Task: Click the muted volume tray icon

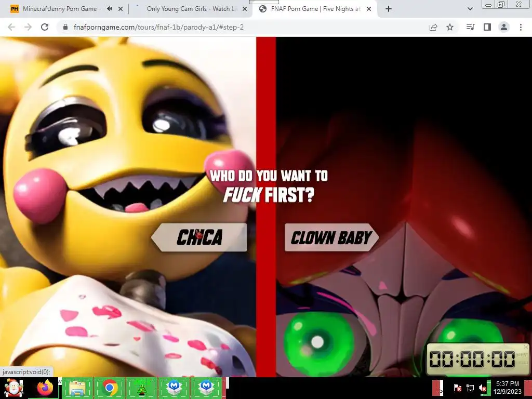Action: click(x=483, y=388)
